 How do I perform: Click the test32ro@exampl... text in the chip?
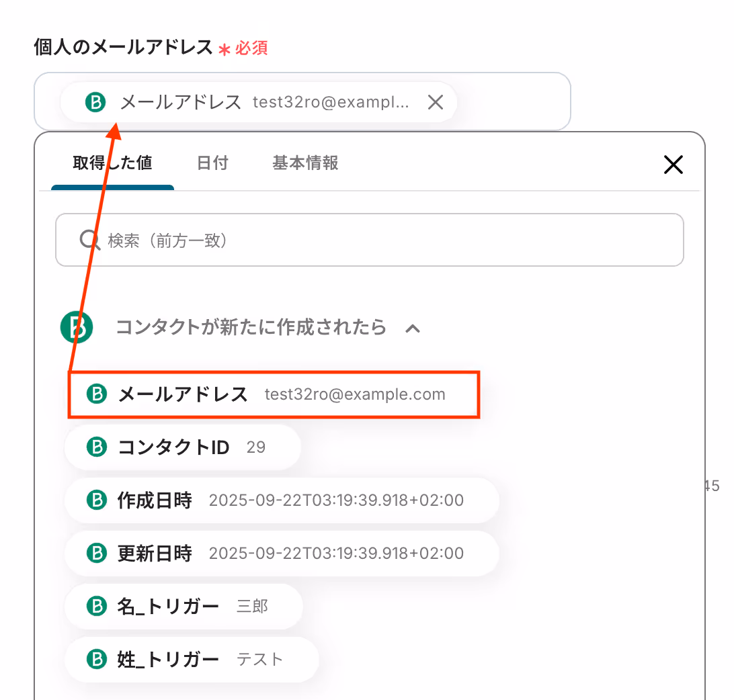331,102
